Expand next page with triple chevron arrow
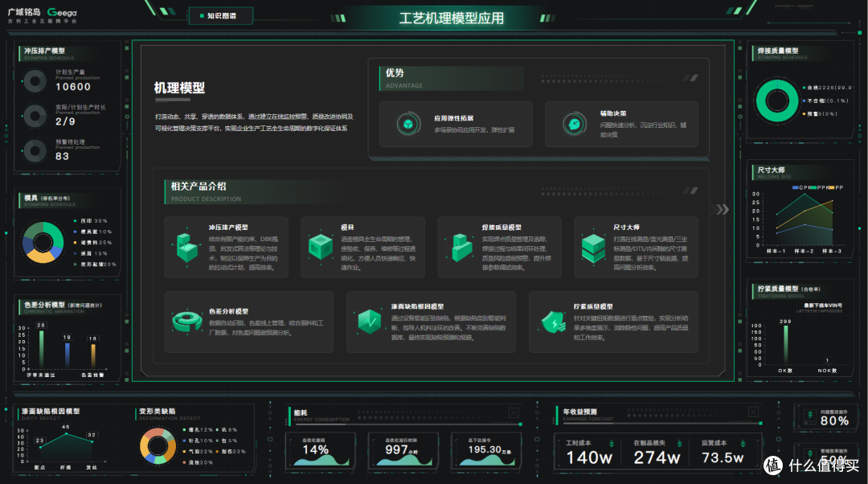Image resolution: width=868 pixels, height=484 pixels. 720,209
